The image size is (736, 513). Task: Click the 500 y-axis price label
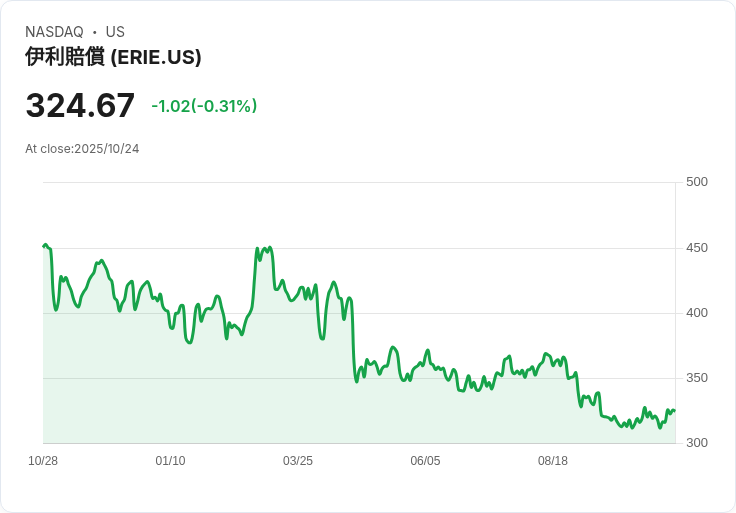tap(697, 182)
